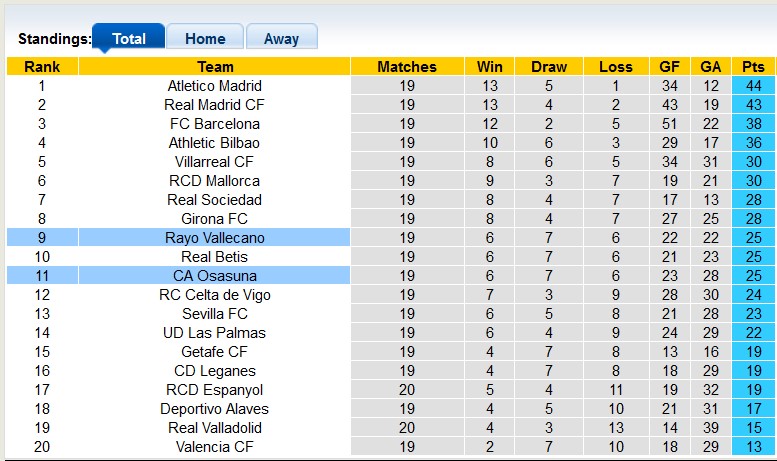Viewport: 777px width, 461px height.
Task: Select FC Barcelona in the table
Action: click(x=215, y=124)
